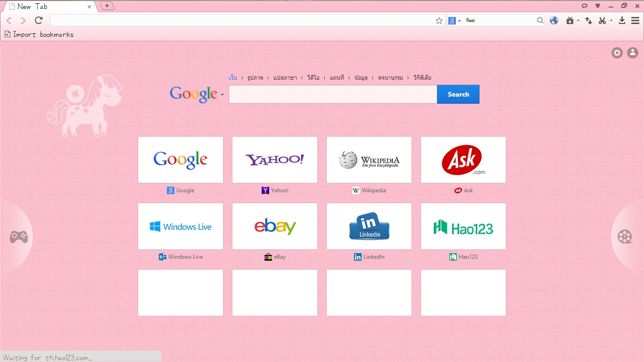Go forward with the forward arrow
The image size is (644, 362).
(23, 20)
